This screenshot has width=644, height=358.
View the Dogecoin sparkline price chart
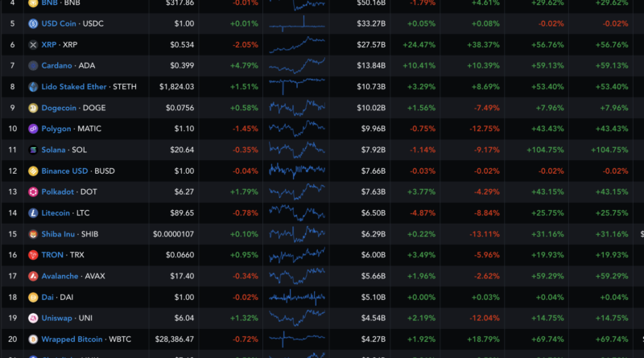pyautogui.click(x=297, y=107)
